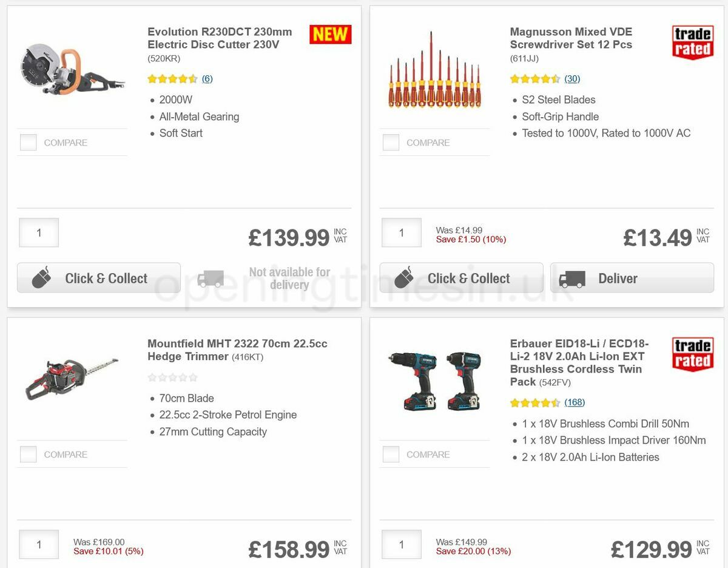Viewport: 728px width, 568px height.
Task: Click the Deliver button for the Magnusson screwdriver set
Action: click(x=632, y=278)
